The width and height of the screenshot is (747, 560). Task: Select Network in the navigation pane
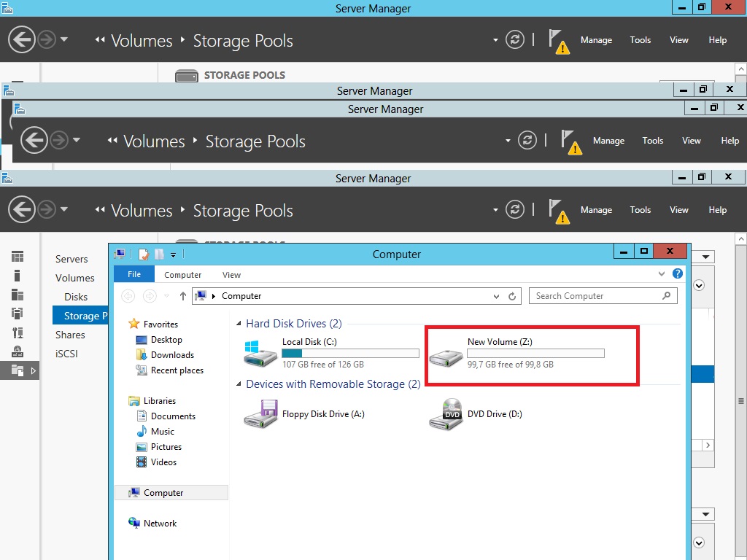tap(160, 524)
